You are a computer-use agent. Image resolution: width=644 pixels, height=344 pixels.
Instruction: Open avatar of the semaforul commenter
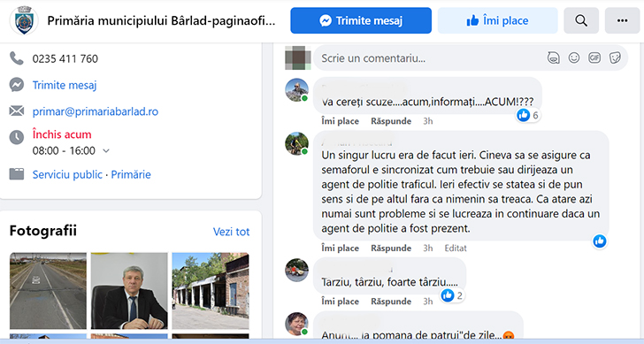[296, 143]
